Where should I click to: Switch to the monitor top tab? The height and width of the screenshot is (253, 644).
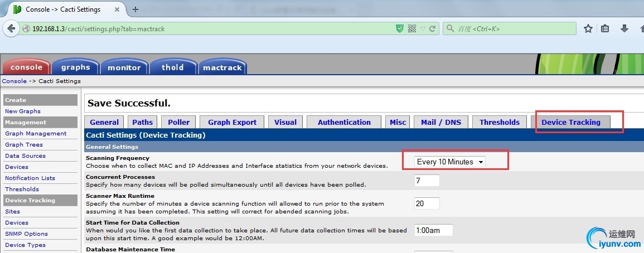(124, 67)
